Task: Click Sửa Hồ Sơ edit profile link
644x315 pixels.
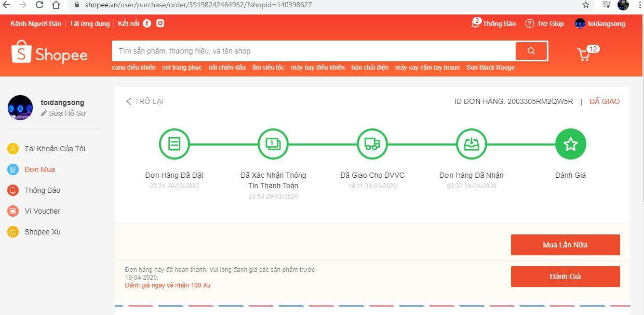Action: [x=63, y=113]
